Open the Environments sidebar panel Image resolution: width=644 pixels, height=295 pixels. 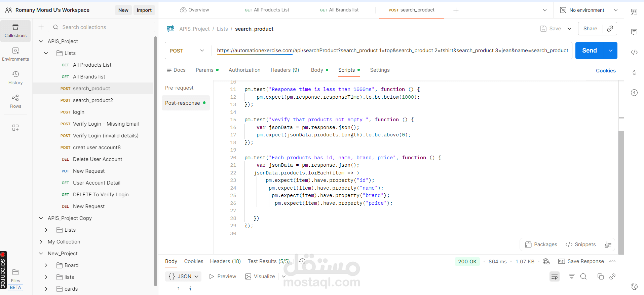tap(15, 54)
